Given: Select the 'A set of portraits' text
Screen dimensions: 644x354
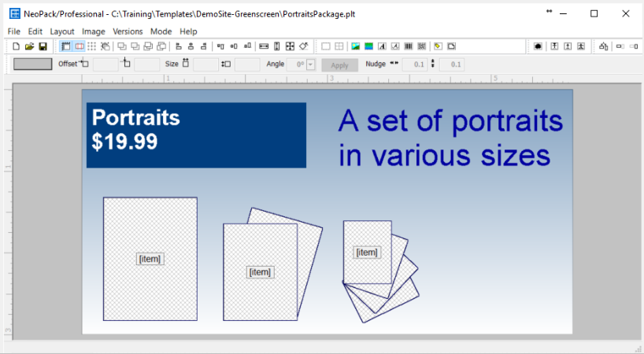Looking at the screenshot, I should (450, 138).
